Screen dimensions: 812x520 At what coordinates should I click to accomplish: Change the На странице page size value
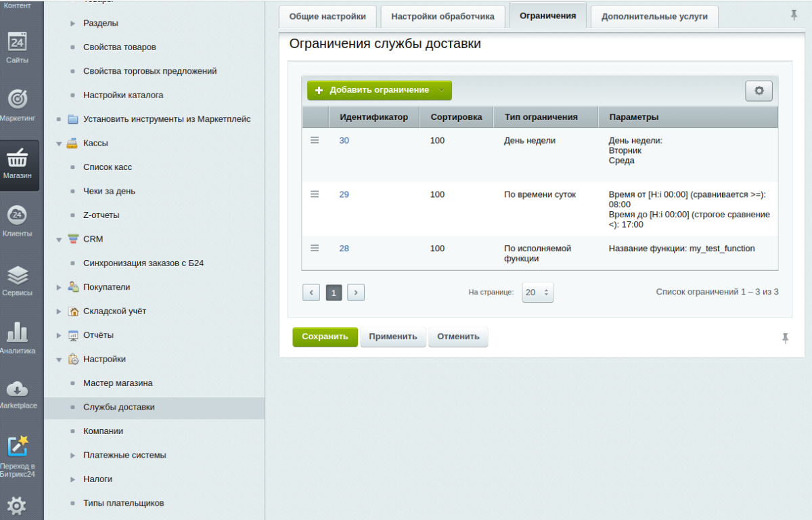click(x=537, y=292)
